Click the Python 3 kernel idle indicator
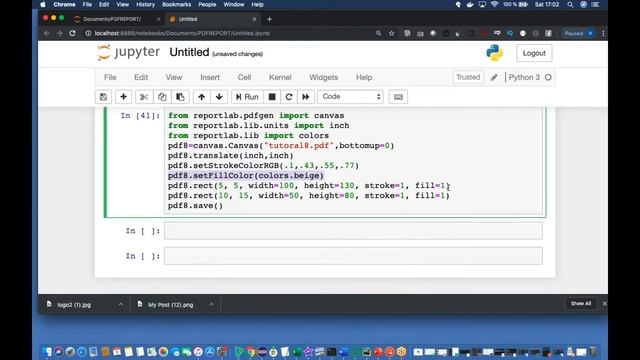Viewport: 640px width, 360px height. pos(548,77)
